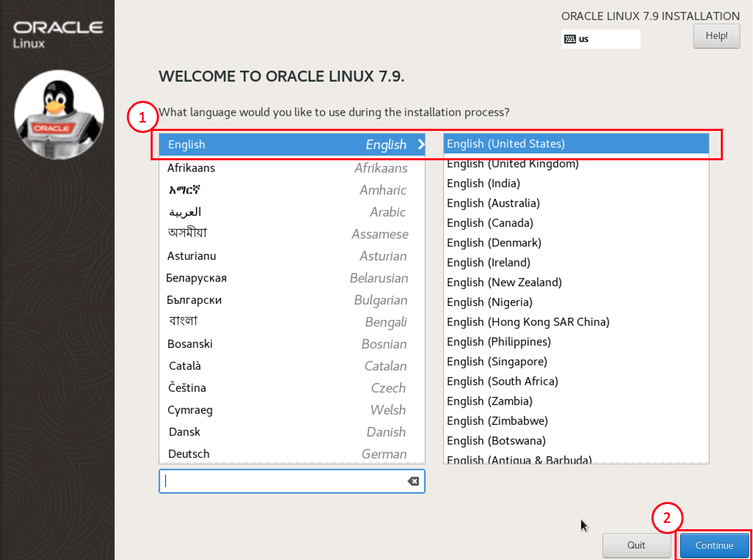Select Arabic language row

coord(292,212)
